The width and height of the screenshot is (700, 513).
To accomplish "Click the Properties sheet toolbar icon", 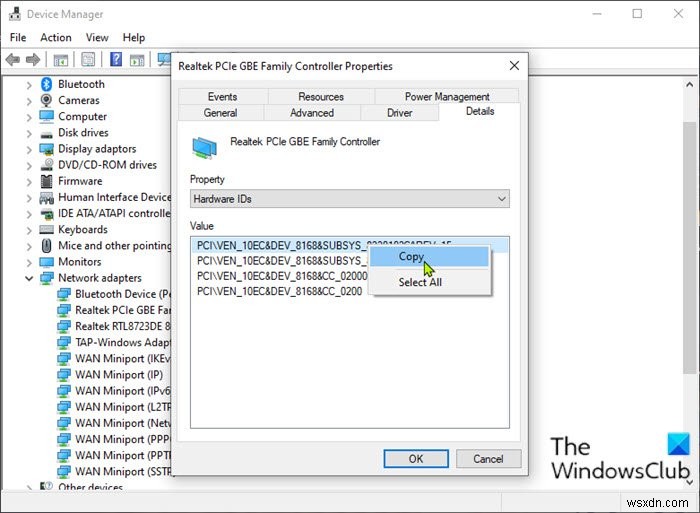I will click(88, 59).
